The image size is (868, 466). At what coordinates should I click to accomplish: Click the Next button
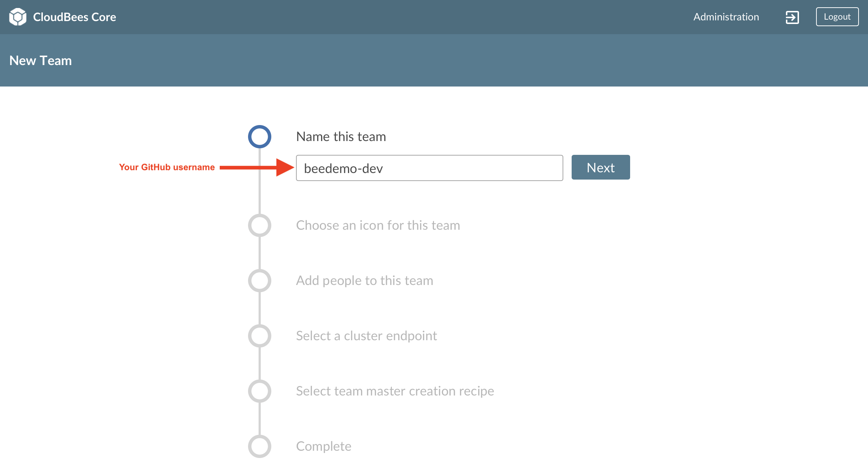(x=601, y=167)
